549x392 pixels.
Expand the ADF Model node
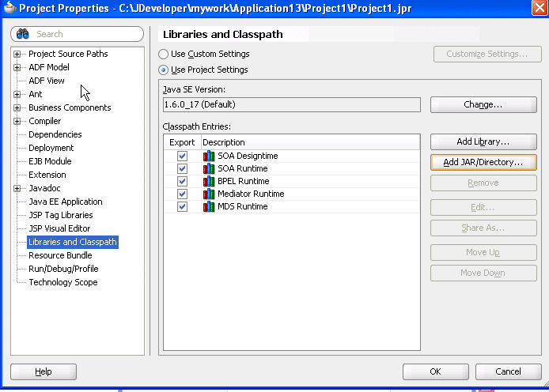click(17, 67)
